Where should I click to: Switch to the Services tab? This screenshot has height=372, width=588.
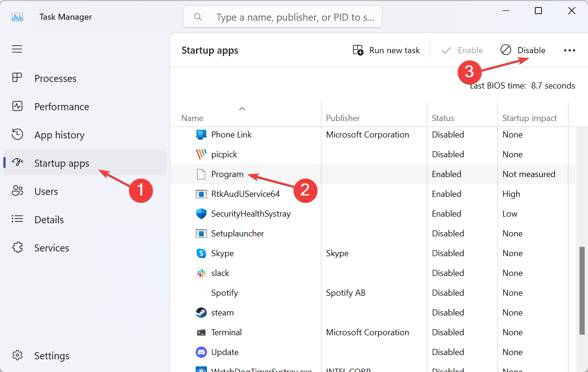(85, 248)
